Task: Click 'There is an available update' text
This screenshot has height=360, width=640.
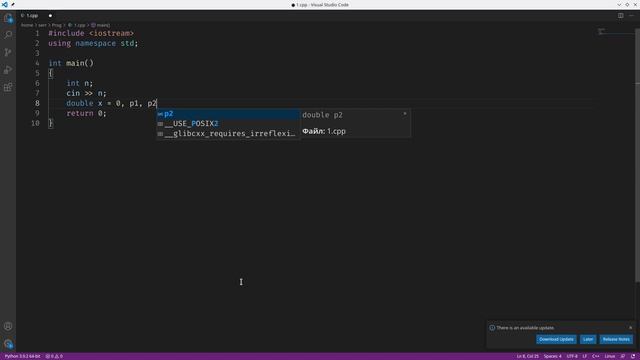Action: tap(525, 328)
